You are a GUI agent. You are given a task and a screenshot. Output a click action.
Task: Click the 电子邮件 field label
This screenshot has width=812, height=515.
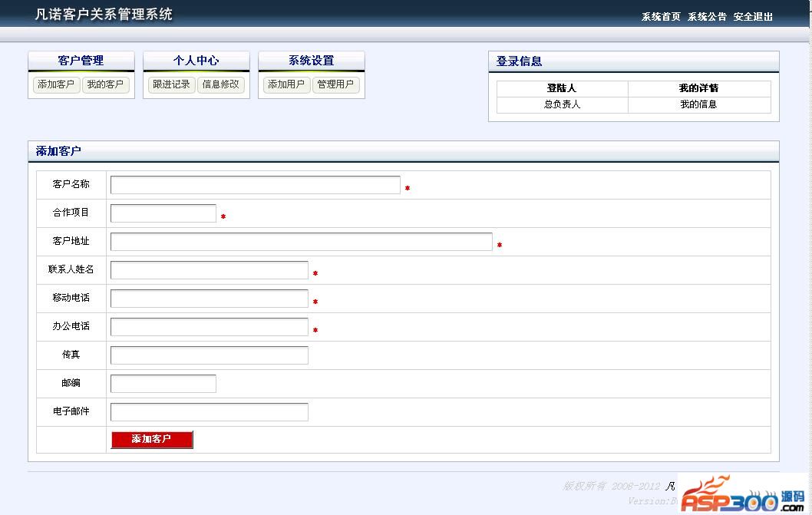point(71,411)
